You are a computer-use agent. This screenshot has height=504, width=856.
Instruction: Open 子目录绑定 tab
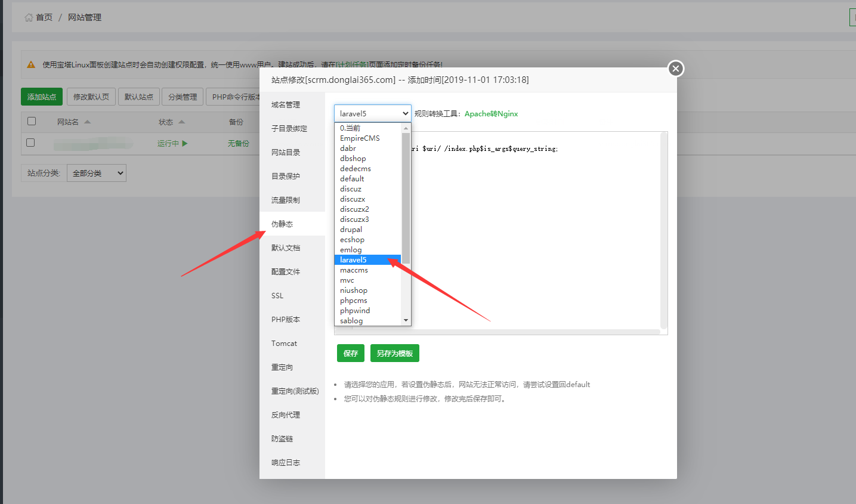tap(292, 129)
